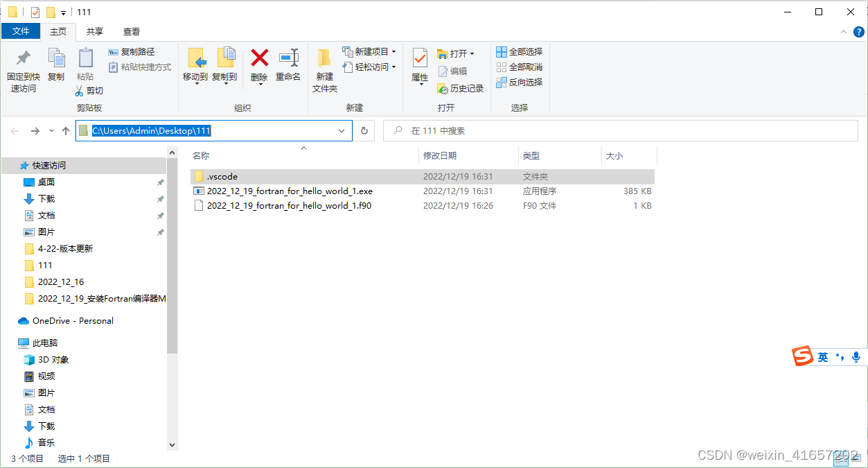Toggle English input by clicking 英
The image size is (868, 468).
(822, 356)
